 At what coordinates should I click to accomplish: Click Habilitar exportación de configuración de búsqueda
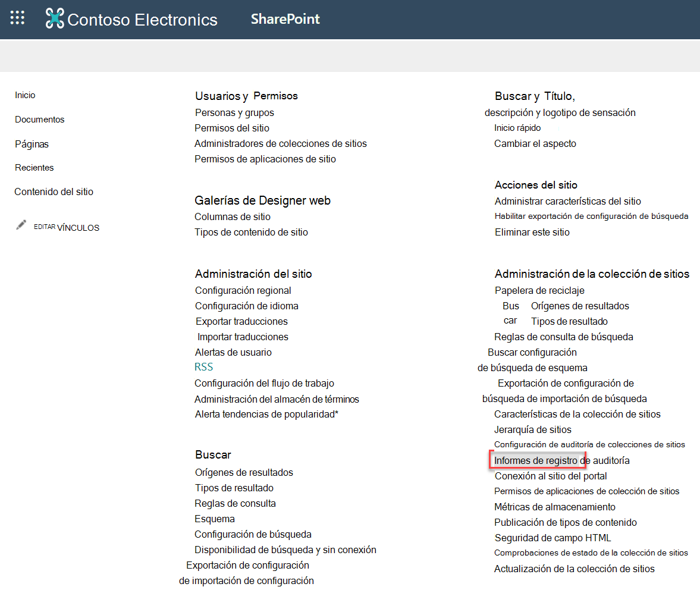point(592,216)
